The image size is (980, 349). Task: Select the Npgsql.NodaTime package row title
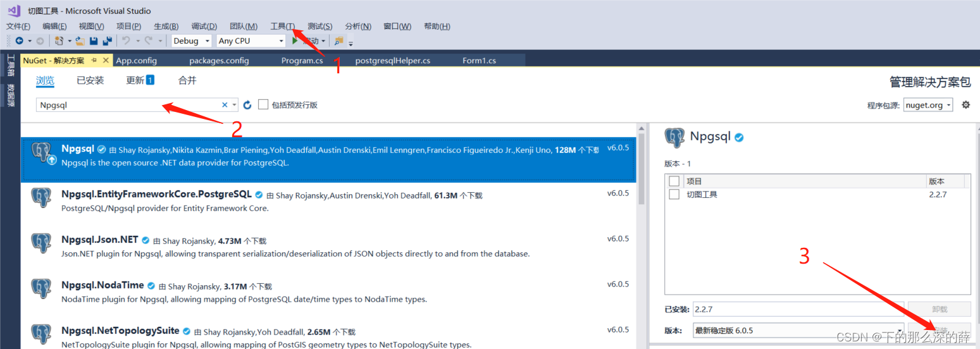(x=102, y=285)
